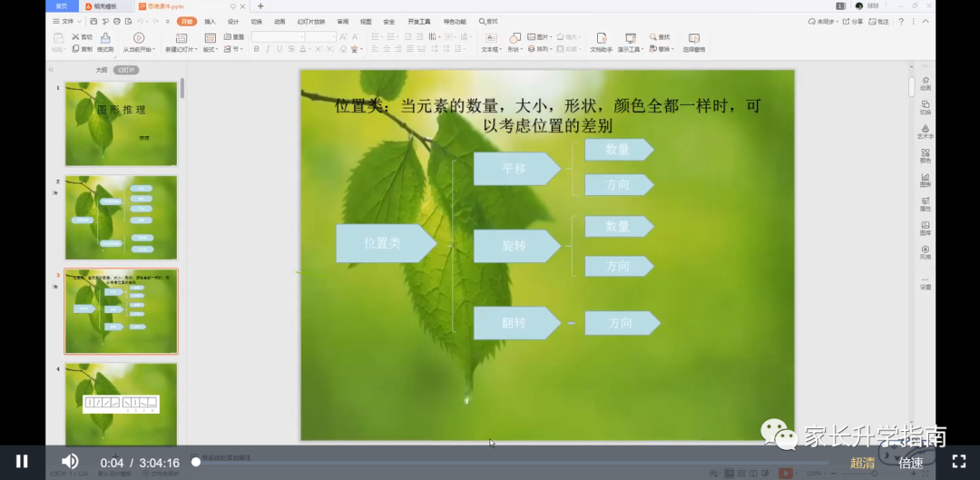Click the Save icon in quick toolbar
The width and height of the screenshot is (980, 480).
pos(93,21)
